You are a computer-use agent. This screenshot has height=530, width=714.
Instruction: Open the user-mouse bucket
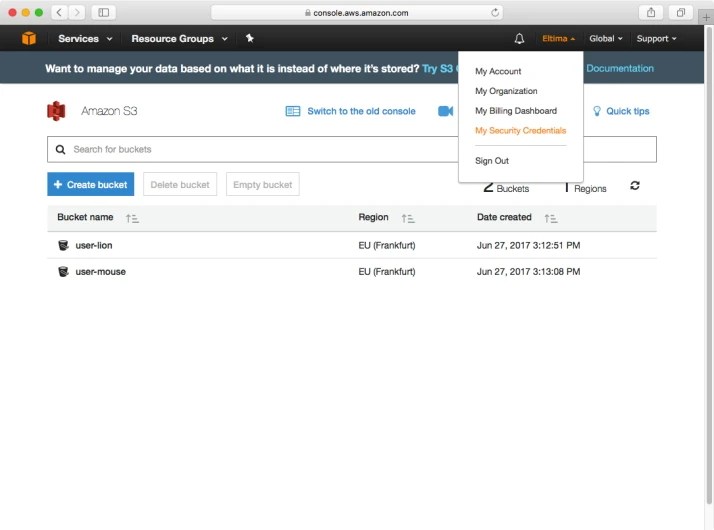101,272
